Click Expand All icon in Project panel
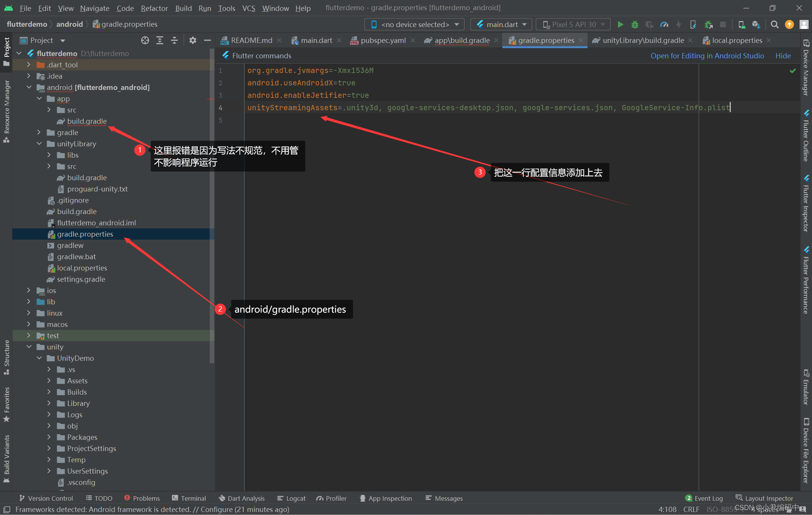The height and width of the screenshot is (515, 812). pyautogui.click(x=160, y=40)
